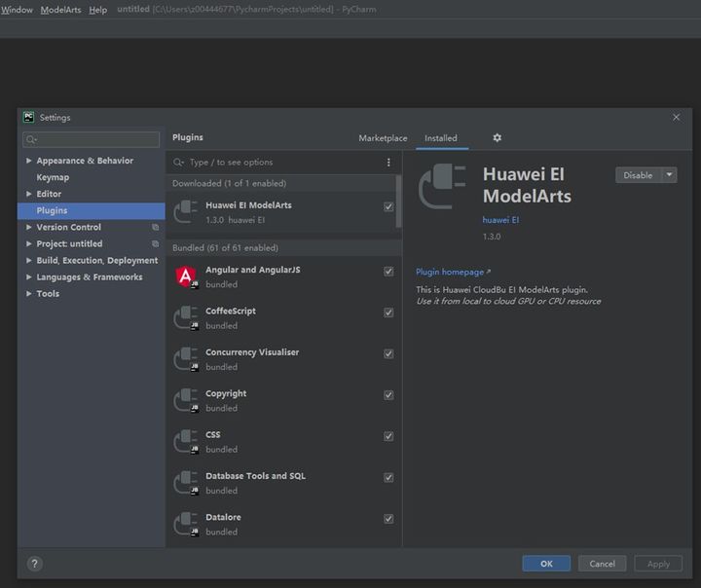Viewport: 701px width, 588px height.
Task: Expand the Project: untitled arrow
Action: pos(28,243)
